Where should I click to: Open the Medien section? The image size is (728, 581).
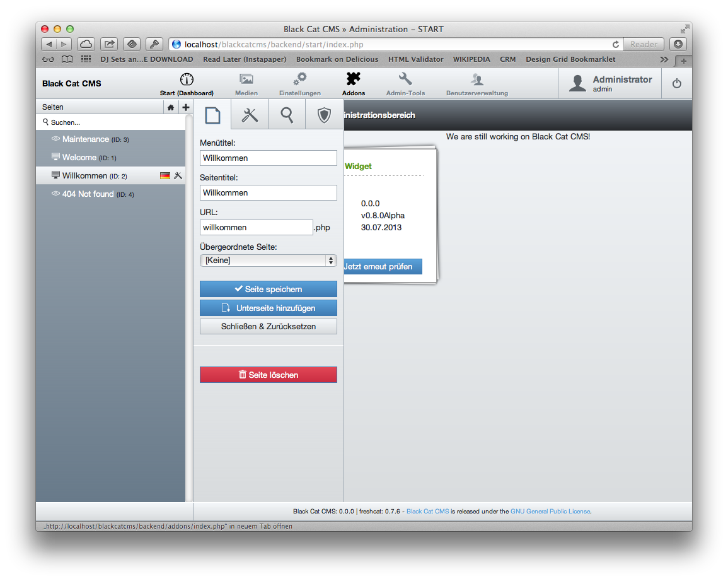[x=246, y=84]
